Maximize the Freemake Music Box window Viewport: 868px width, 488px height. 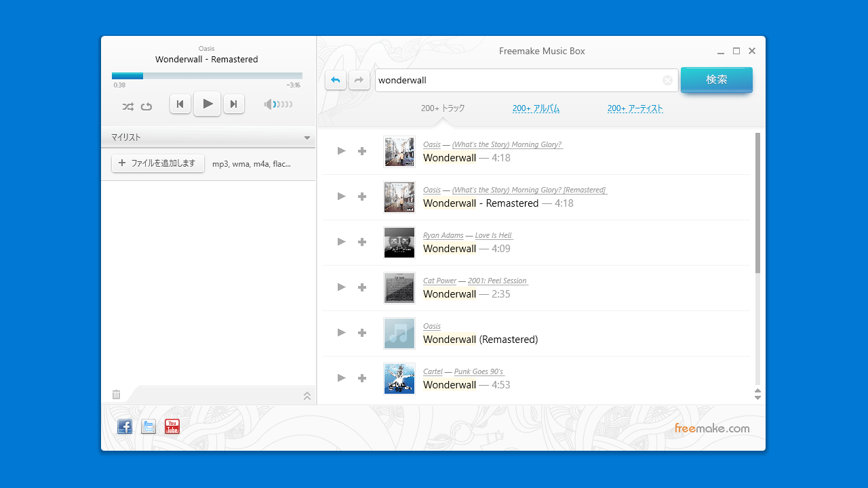pos(736,51)
